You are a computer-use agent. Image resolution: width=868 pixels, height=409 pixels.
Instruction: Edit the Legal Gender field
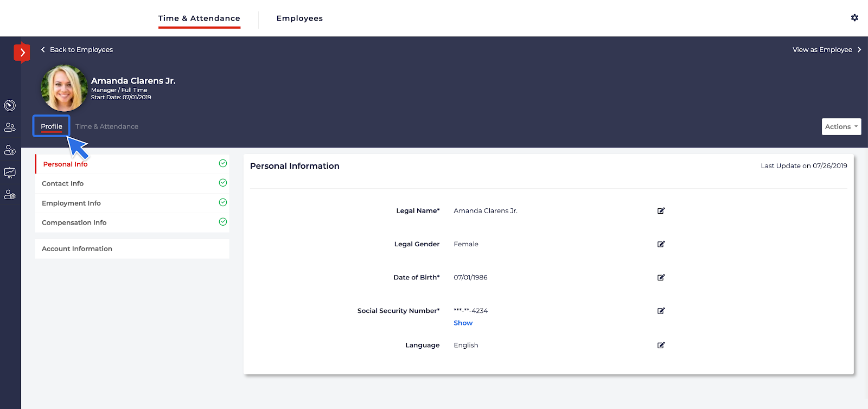(661, 244)
